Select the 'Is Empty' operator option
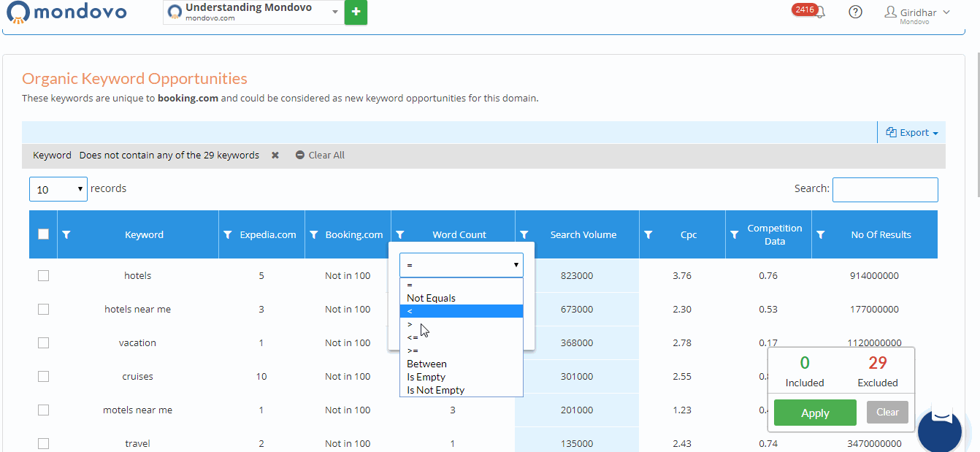The image size is (980, 452). 462,377
